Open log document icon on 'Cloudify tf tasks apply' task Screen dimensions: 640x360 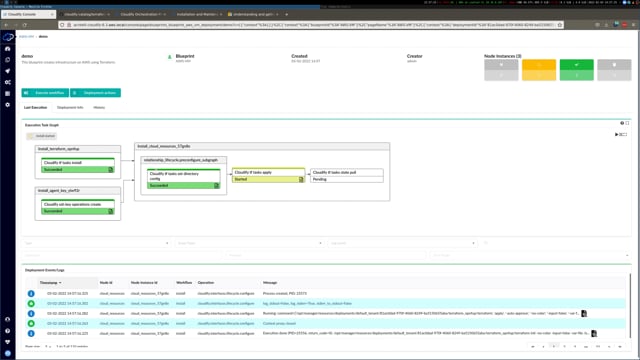point(301,179)
